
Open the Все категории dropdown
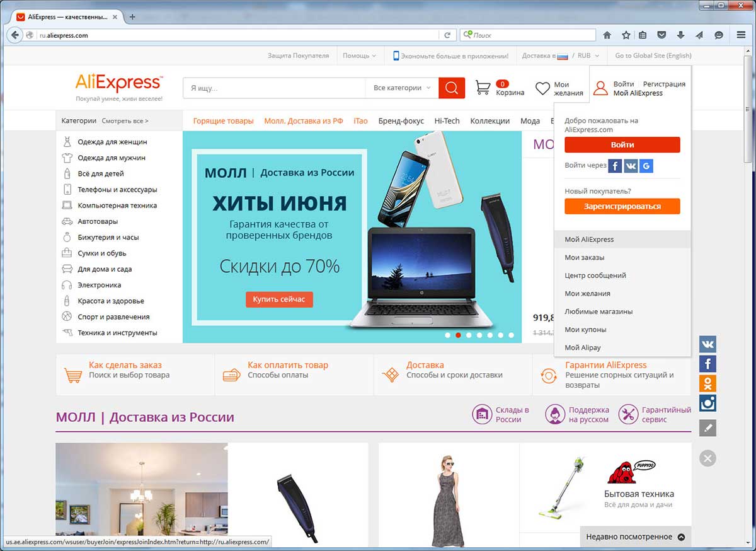coord(402,88)
